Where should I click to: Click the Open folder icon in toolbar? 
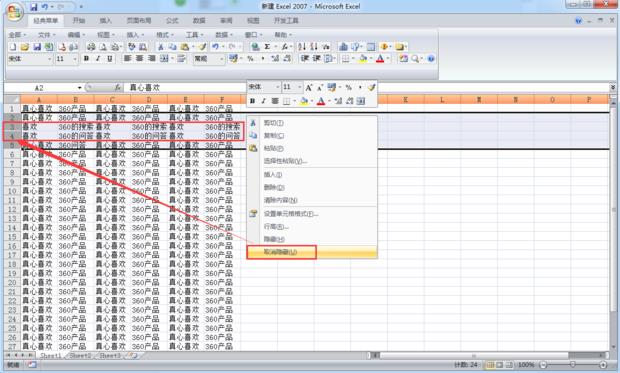(x=25, y=47)
